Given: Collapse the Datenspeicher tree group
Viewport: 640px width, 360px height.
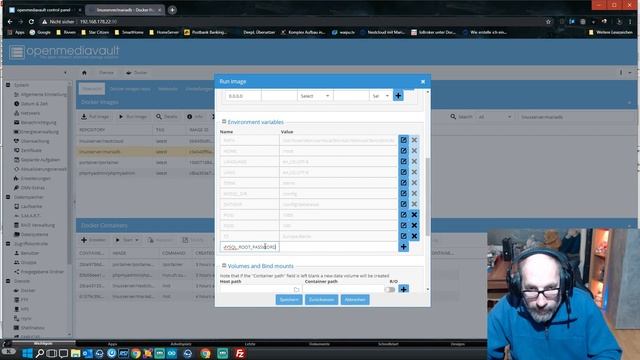Looking at the screenshot, I should (x=8, y=197).
